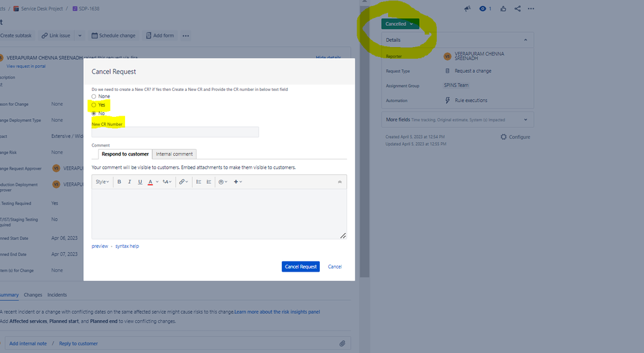Apply red text color button
The image size is (644, 353).
(x=150, y=181)
